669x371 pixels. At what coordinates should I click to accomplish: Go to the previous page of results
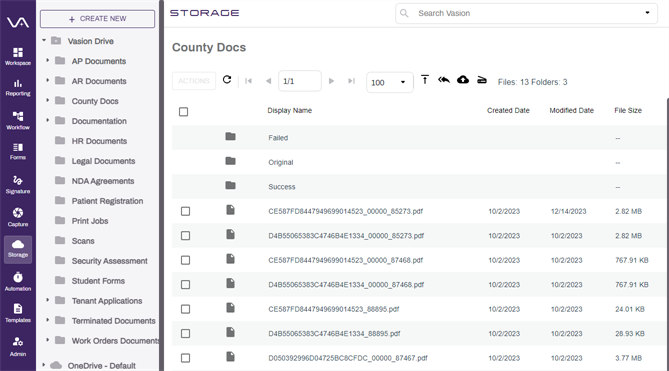click(268, 81)
